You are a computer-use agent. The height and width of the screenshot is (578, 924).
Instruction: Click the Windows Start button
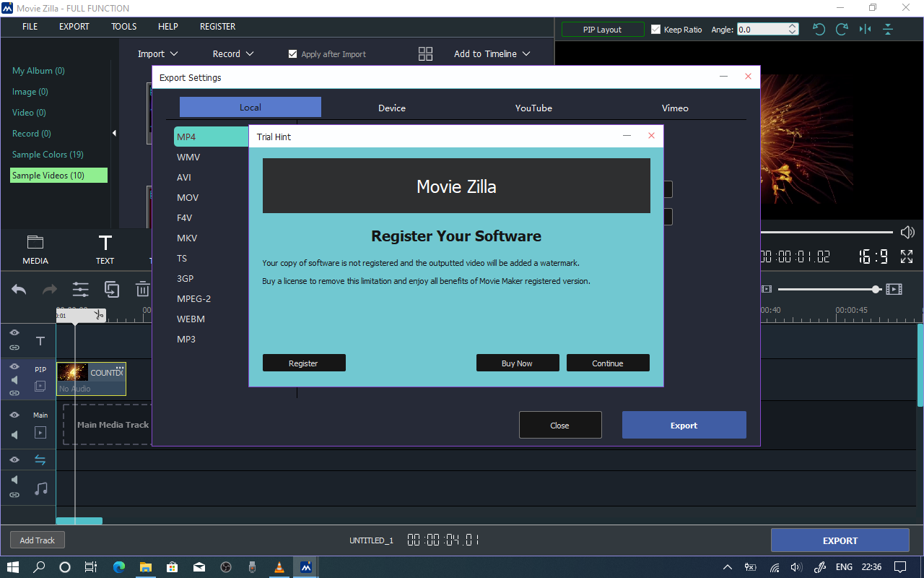13,567
